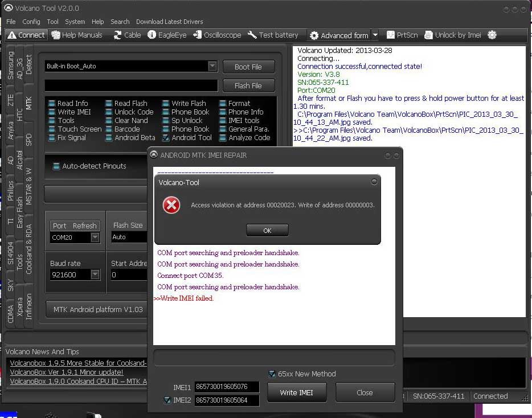Click the Flash File button

click(x=248, y=86)
